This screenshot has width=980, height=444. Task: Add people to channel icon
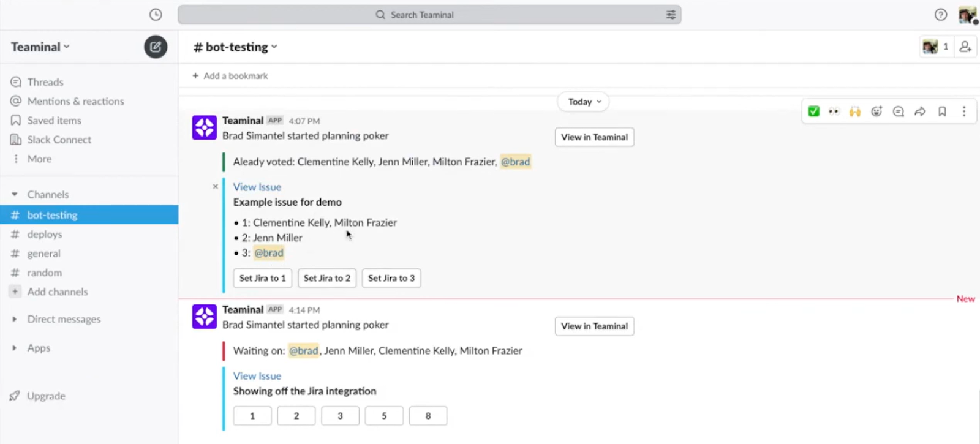click(965, 47)
